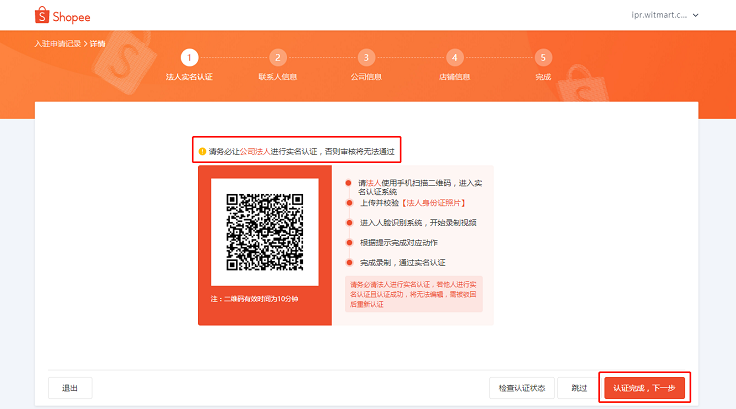The width and height of the screenshot is (736, 409).
Task: Select step 4 circle 店铺信息
Action: pos(454,58)
